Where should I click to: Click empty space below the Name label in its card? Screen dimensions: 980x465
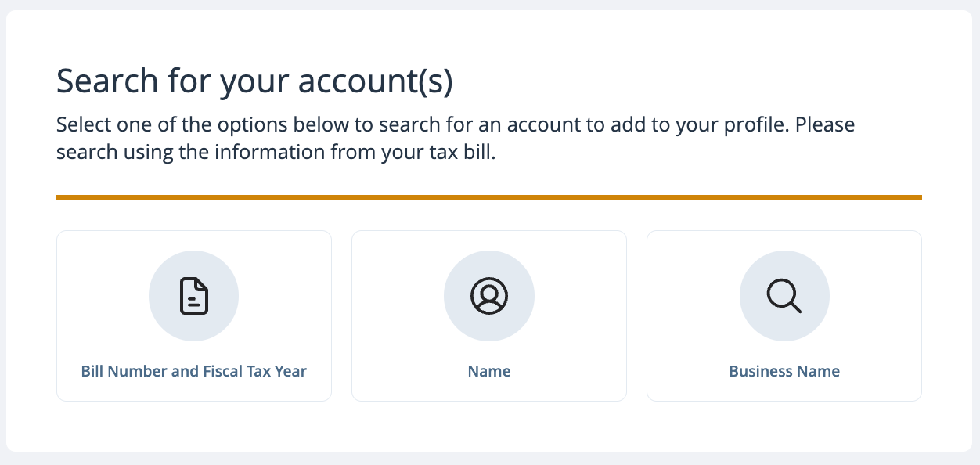(489, 391)
